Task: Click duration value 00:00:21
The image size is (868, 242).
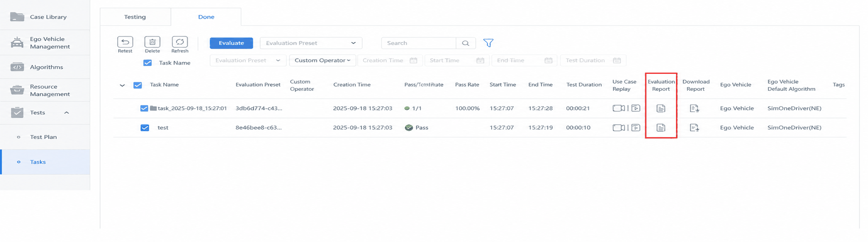Action: click(578, 108)
